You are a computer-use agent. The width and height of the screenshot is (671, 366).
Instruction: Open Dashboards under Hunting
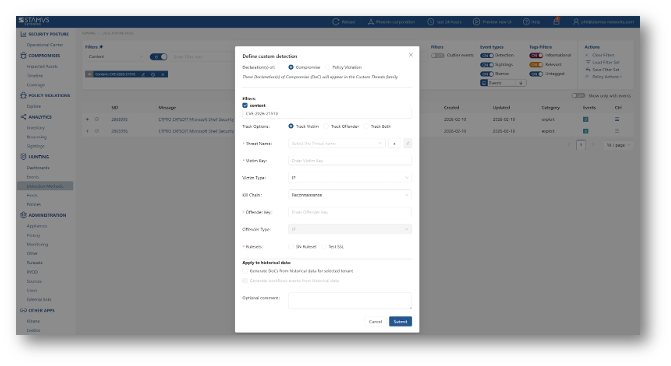(x=38, y=167)
